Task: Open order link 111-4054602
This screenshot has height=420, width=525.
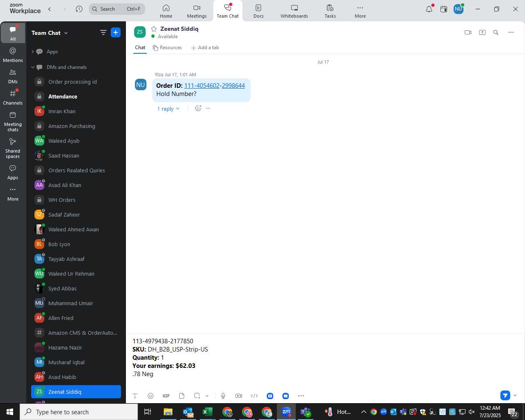Action: tap(202, 86)
